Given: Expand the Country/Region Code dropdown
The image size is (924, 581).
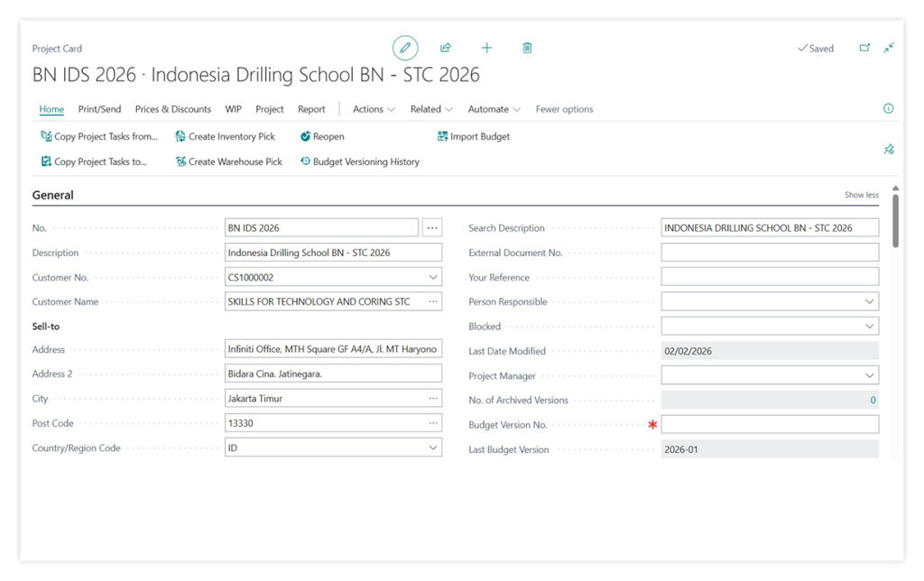Looking at the screenshot, I should pyautogui.click(x=433, y=447).
